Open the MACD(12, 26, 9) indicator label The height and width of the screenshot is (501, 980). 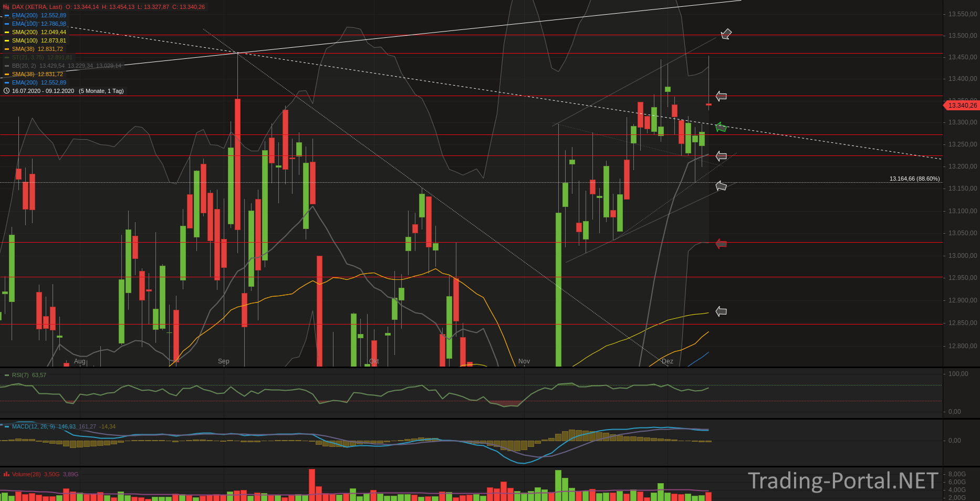click(33, 426)
